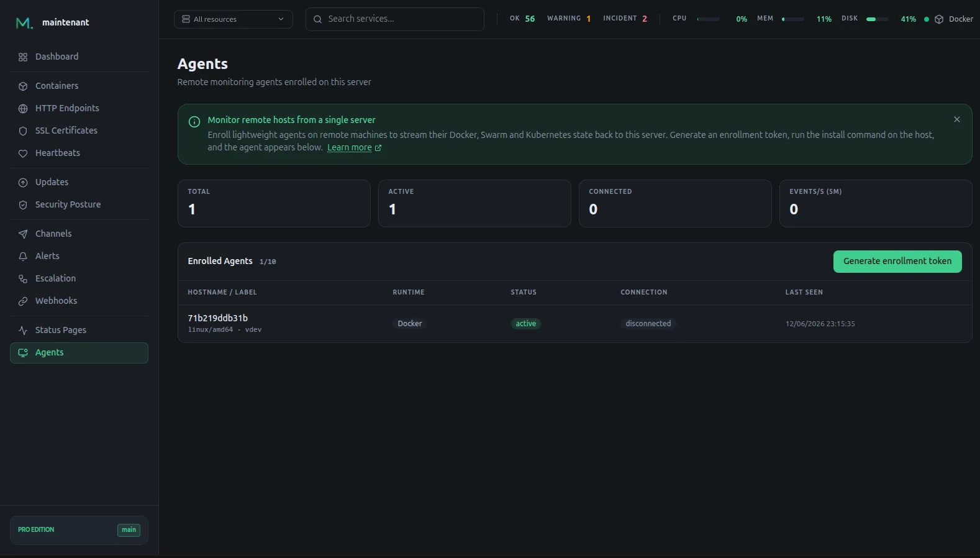Go to the Dashboard page
Image resolution: width=980 pixels, height=558 pixels.
tap(79, 57)
